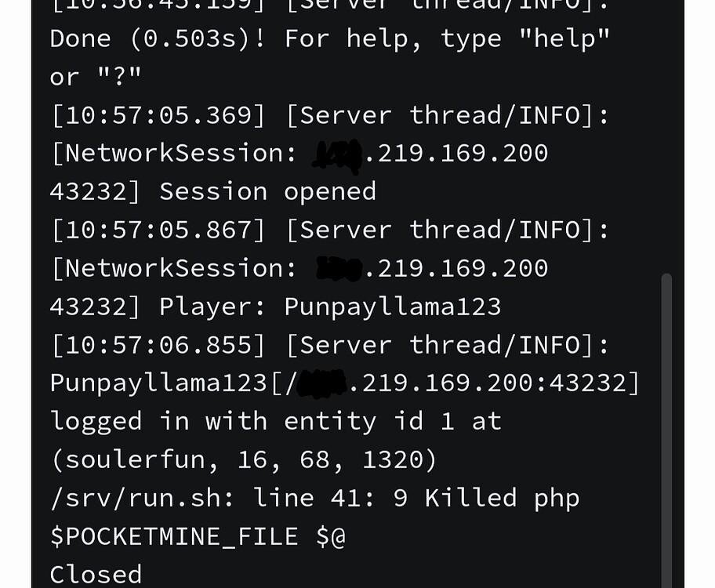This screenshot has width=715, height=588.
Task: Click the "Done (0.503s)!" log text
Action: [x=158, y=38]
